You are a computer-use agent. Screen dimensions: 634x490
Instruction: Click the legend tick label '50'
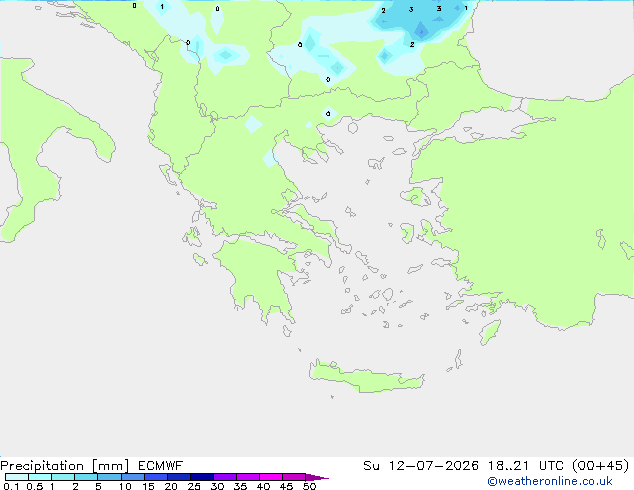pos(309,486)
